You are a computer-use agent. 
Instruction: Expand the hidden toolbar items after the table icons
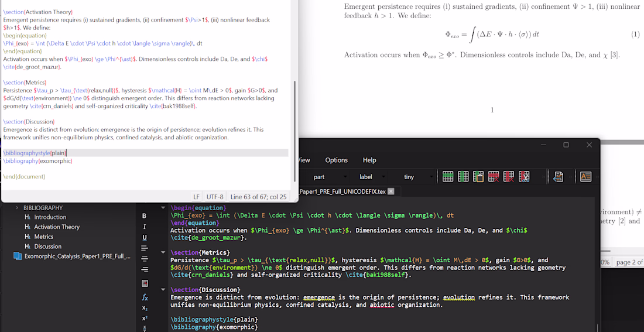(543, 177)
